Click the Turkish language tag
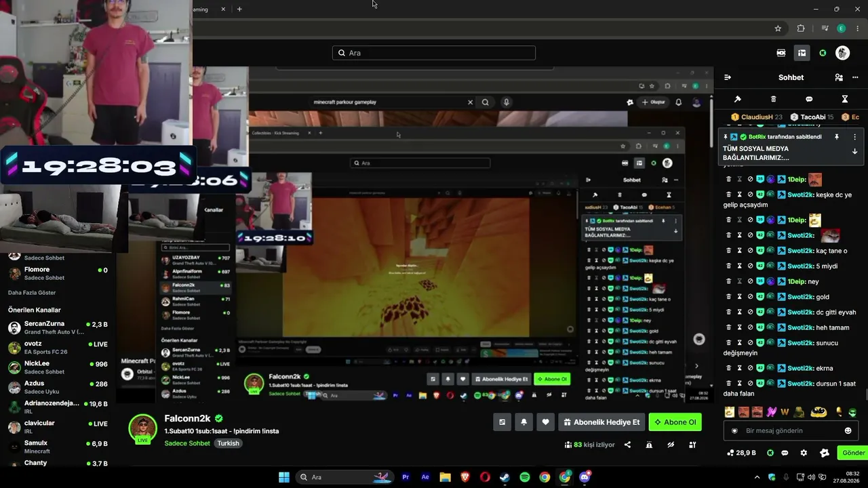Viewport: 868px width, 488px height. pyautogui.click(x=229, y=443)
